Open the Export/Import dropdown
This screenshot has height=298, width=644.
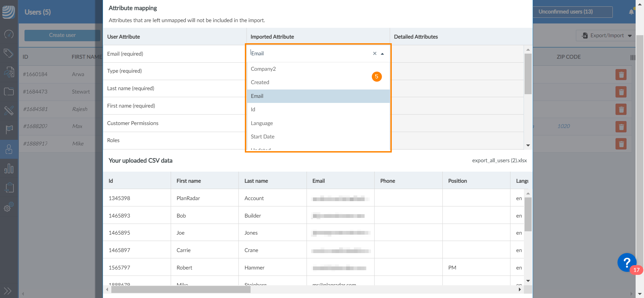607,36
